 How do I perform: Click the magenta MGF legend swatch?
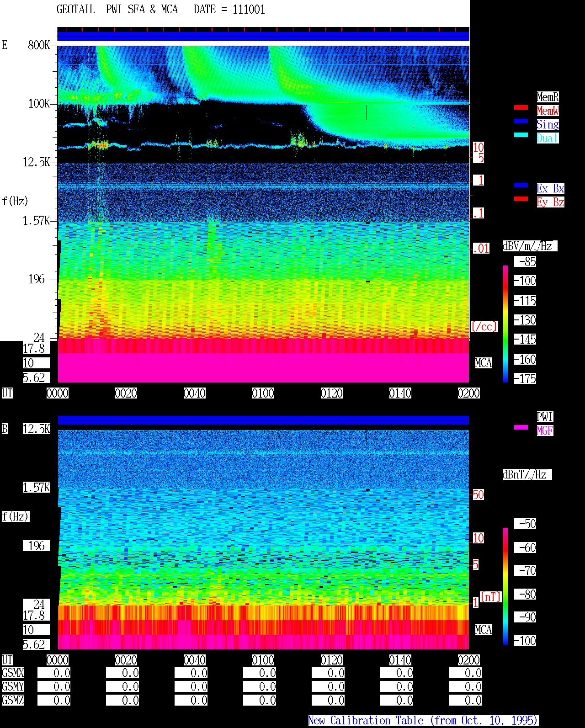point(521,427)
